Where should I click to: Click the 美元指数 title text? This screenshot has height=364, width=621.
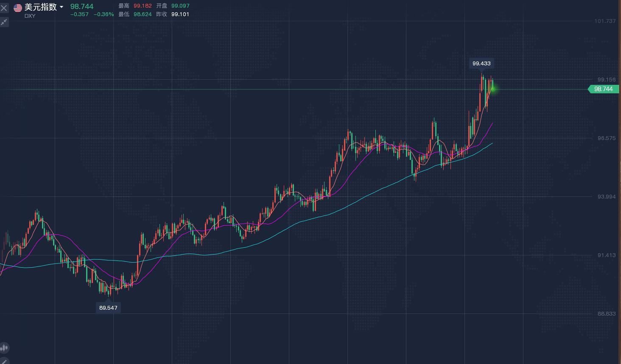coord(41,7)
